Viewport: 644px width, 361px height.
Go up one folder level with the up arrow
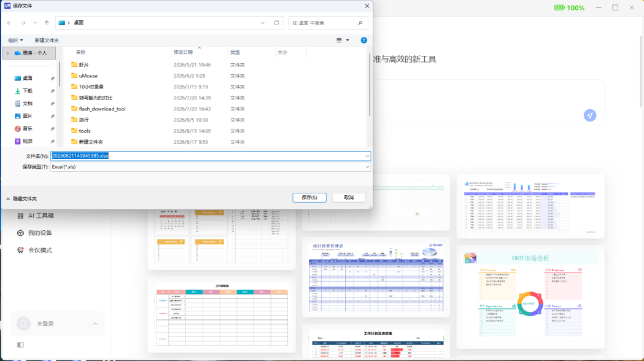pyautogui.click(x=47, y=23)
